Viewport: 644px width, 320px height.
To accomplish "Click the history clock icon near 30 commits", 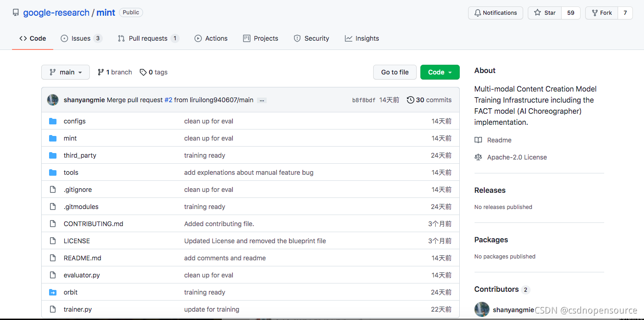I will coord(410,100).
